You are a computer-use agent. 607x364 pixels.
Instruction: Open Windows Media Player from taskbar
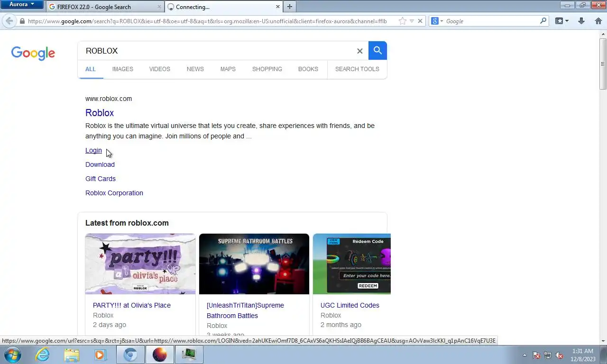tap(101, 355)
